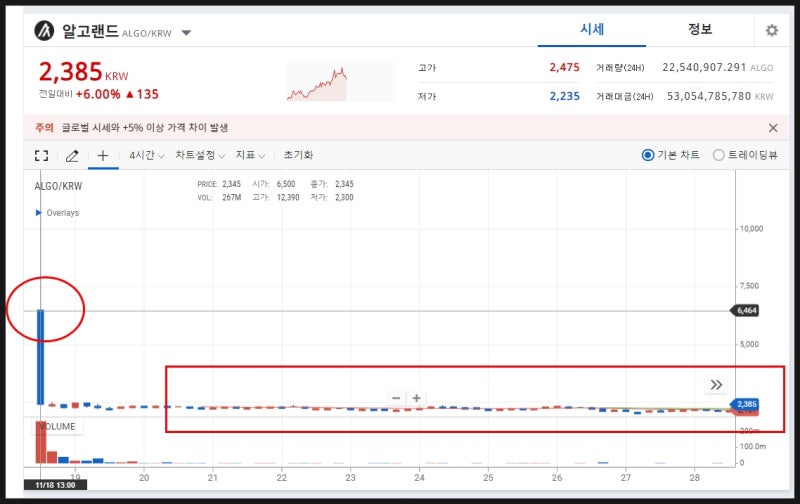
Task: Click the 6,464 price axis label
Action: click(746, 311)
